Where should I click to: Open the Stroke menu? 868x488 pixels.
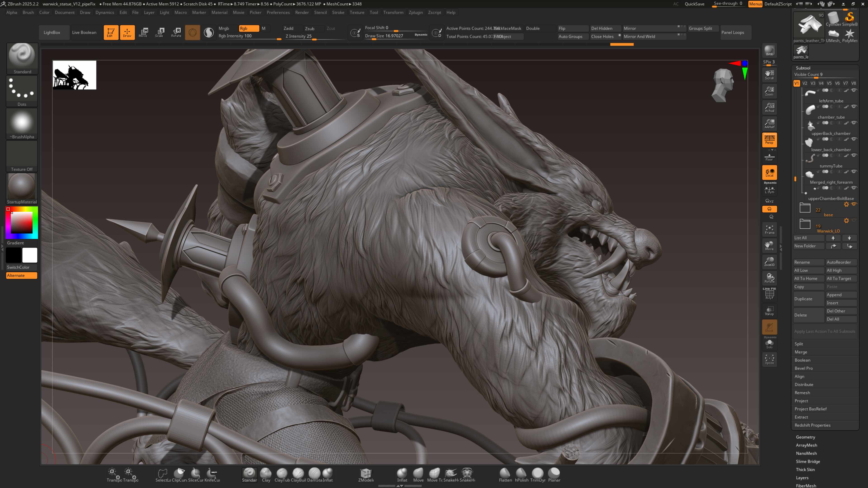(338, 12)
